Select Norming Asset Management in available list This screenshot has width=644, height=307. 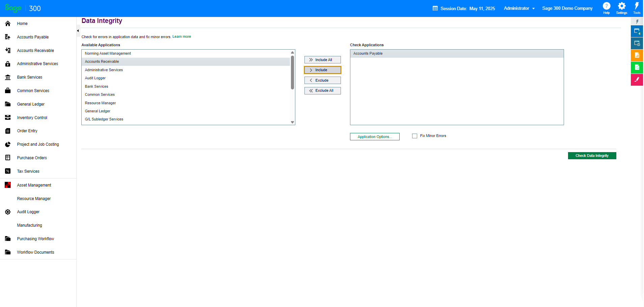point(186,54)
